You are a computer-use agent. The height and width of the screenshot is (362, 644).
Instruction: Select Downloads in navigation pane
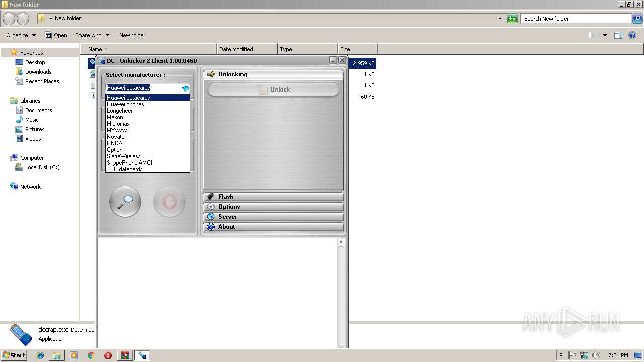click(38, 72)
